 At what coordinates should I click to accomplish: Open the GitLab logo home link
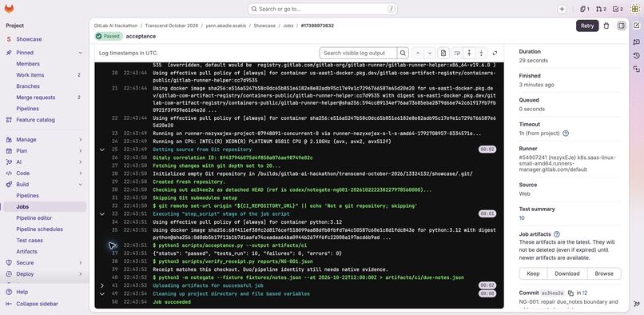[9, 9]
